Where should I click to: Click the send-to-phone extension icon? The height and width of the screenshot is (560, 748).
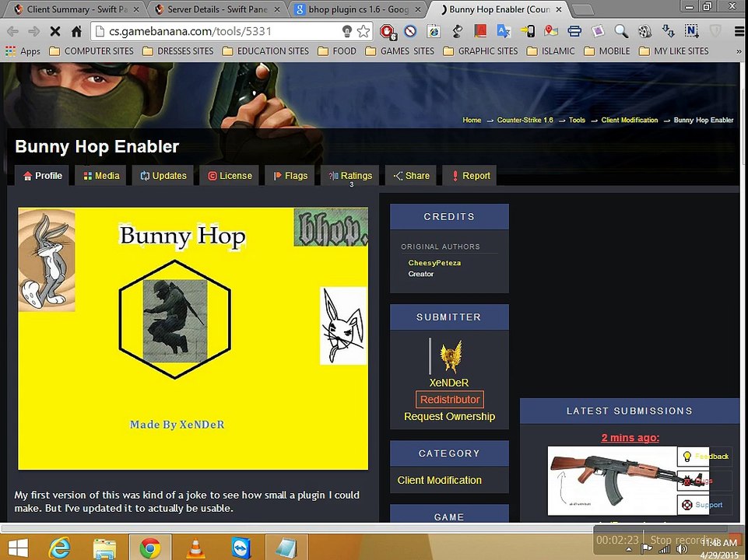point(527,31)
